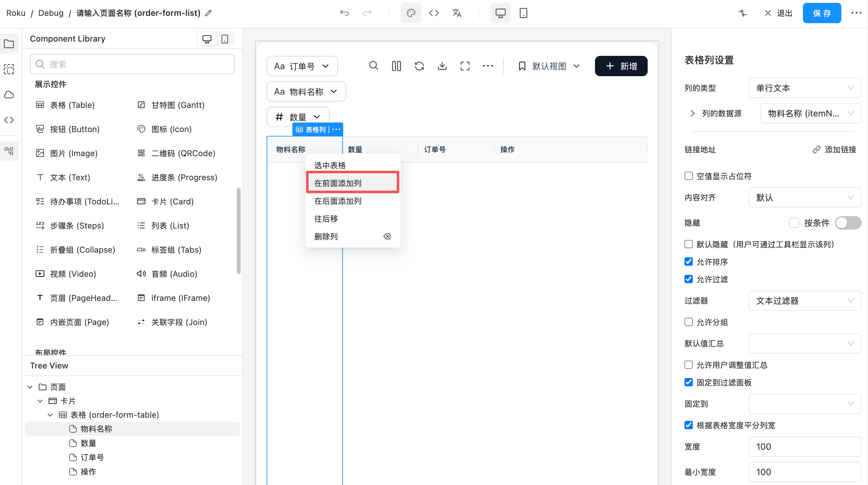This screenshot has height=485, width=868.
Task: Uncheck 根据表格宽度平分列宽 checkbox
Action: coord(688,425)
